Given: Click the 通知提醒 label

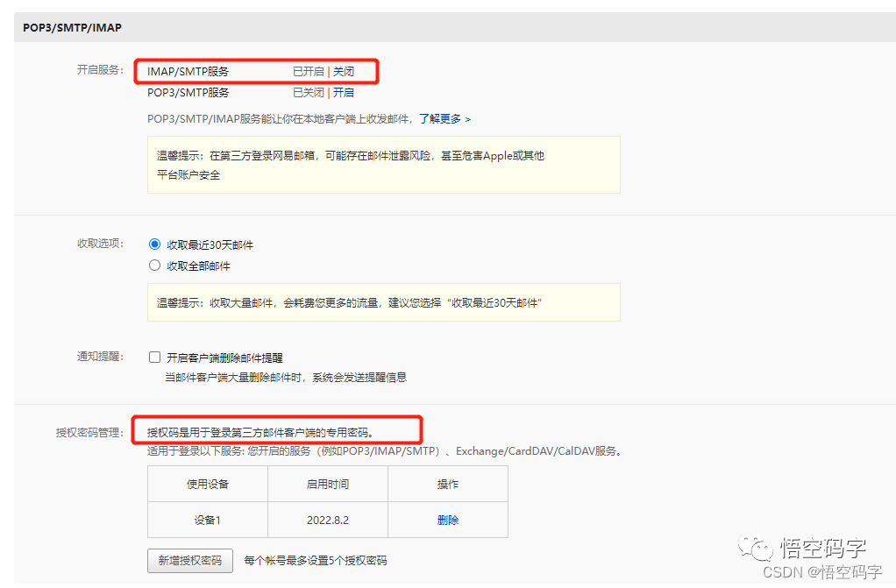Looking at the screenshot, I should (100, 357).
